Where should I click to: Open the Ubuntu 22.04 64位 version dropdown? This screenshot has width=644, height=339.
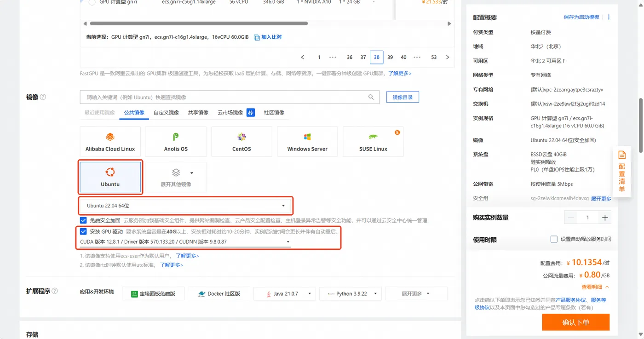pos(186,206)
